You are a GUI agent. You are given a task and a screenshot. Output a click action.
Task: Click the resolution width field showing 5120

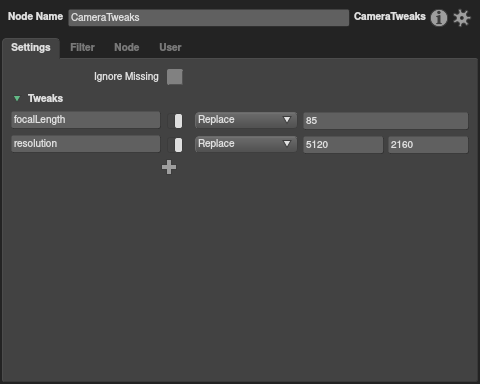[x=343, y=145]
